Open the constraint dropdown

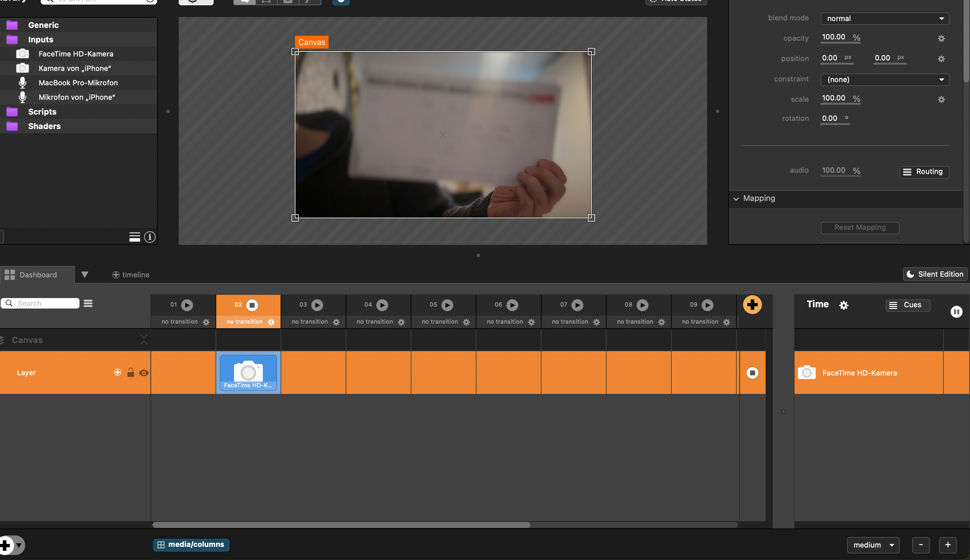click(x=885, y=80)
